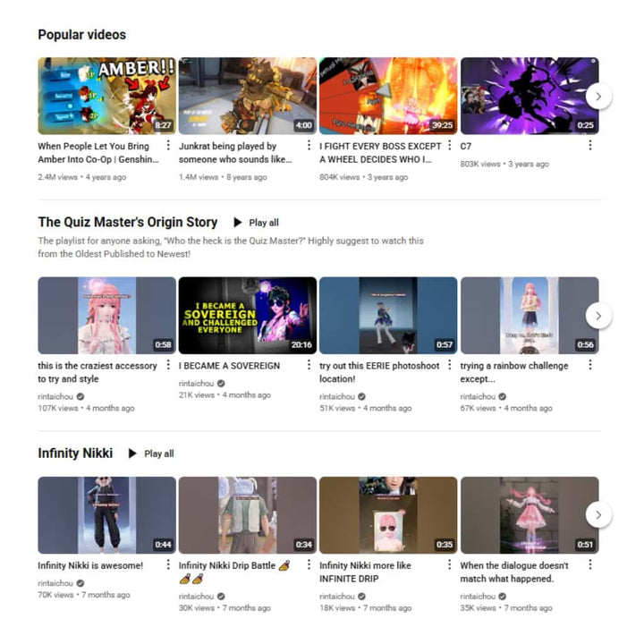
Task: Open I BECAME A SOVEREIGN thumbnail
Action: coord(248,316)
